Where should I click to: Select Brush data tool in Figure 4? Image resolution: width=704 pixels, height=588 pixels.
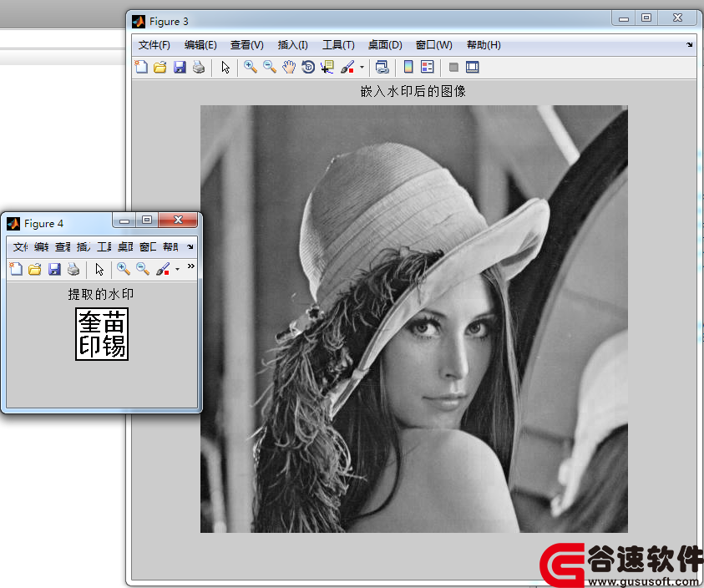pyautogui.click(x=163, y=269)
